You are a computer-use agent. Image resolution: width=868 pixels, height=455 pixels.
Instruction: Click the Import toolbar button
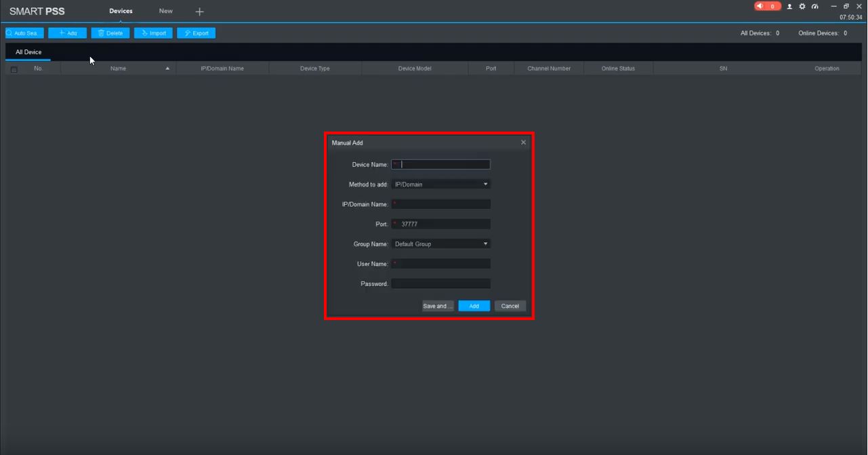[x=153, y=33]
